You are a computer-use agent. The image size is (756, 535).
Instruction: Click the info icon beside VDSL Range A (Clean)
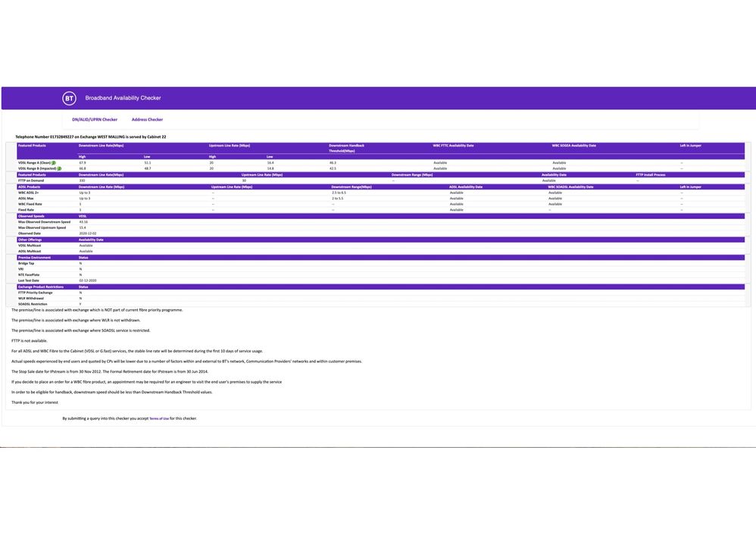click(54, 163)
